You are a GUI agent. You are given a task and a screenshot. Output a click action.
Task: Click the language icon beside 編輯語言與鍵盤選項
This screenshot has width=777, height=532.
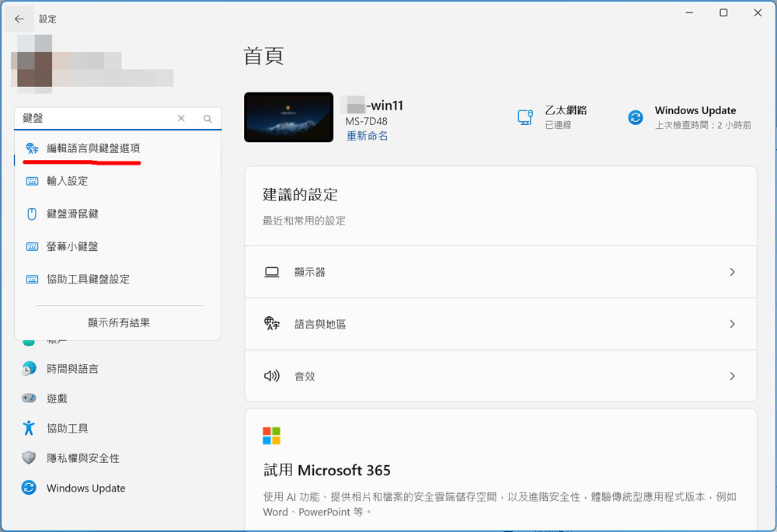pos(32,148)
